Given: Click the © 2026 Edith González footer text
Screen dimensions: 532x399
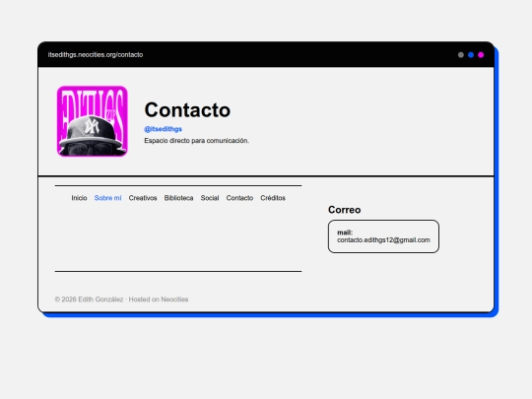Looking at the screenshot, I should (x=89, y=299).
